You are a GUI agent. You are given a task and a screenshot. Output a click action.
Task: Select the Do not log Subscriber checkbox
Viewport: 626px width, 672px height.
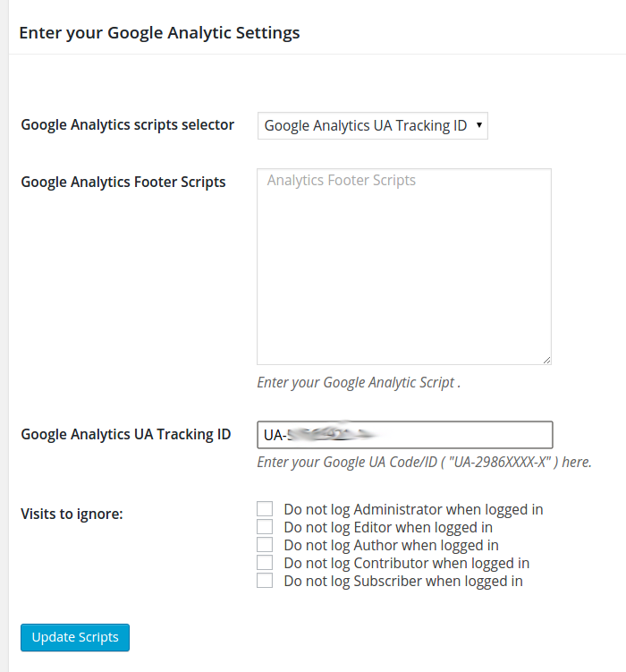pos(265,581)
